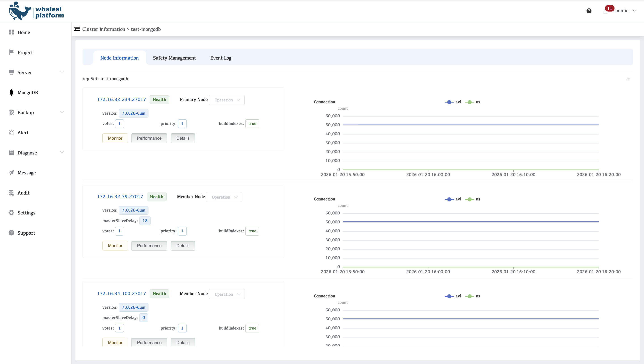Open Operation dropdown for 172.16.32.234 node
The image size is (644, 364).
click(227, 100)
